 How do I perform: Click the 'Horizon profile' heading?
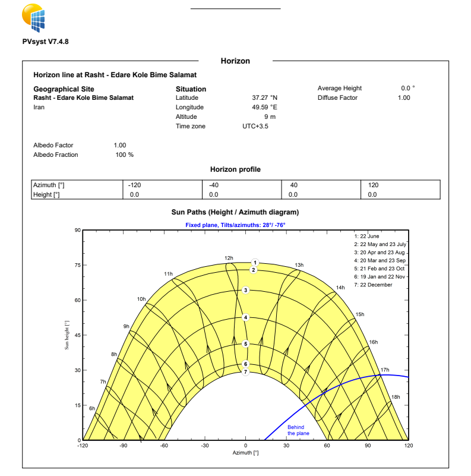click(235, 169)
